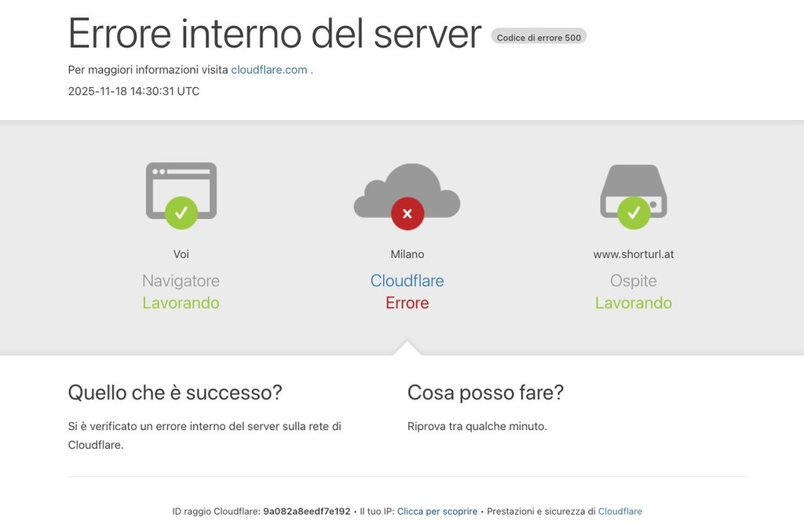Click the green checkmark on the server icon

[x=634, y=213]
